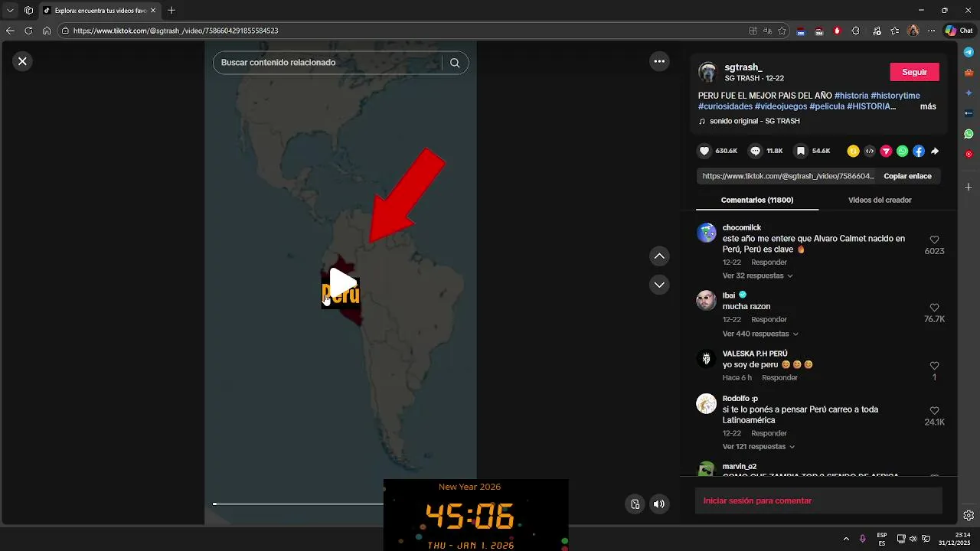Share the video on Facebook

pos(919,151)
